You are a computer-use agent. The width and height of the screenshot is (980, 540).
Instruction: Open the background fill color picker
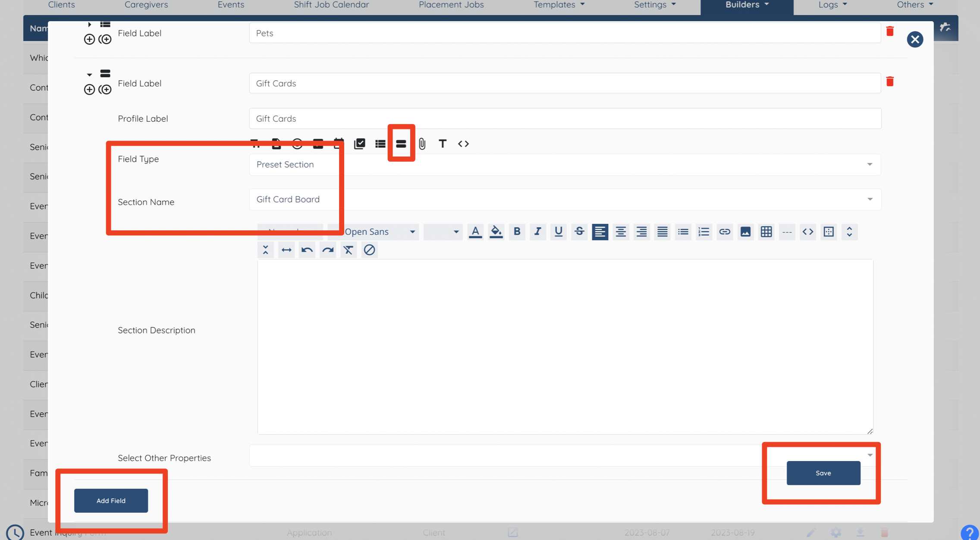click(x=496, y=232)
